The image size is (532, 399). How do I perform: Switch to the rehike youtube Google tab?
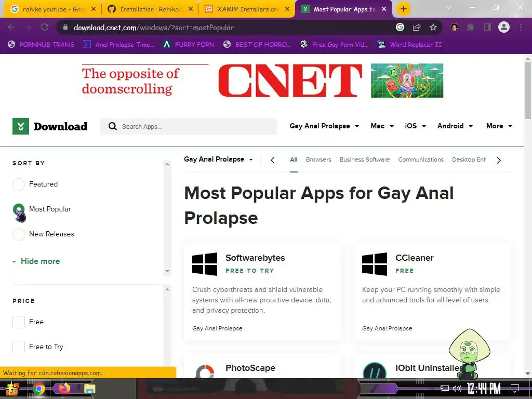coord(52,9)
